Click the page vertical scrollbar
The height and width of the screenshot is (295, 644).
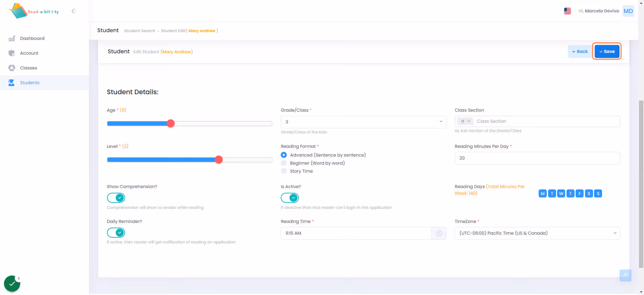(x=641, y=184)
